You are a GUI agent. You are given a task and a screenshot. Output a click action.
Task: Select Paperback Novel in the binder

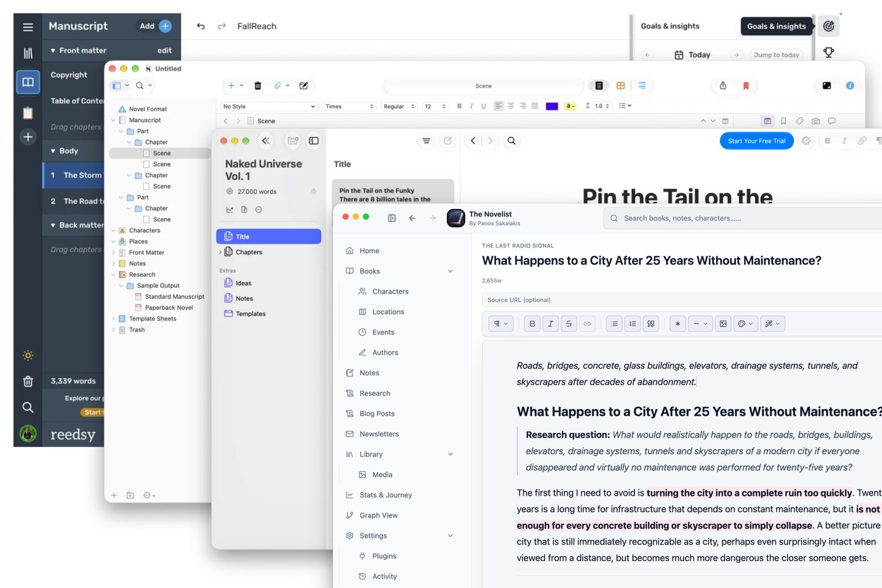[x=169, y=308]
